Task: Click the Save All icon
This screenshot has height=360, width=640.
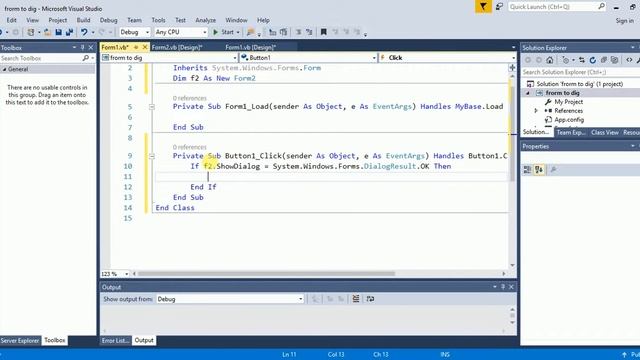Action: (x=69, y=32)
